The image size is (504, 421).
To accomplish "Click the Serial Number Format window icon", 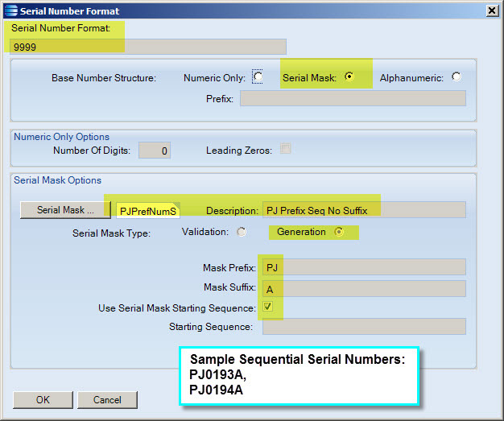I will (x=11, y=10).
